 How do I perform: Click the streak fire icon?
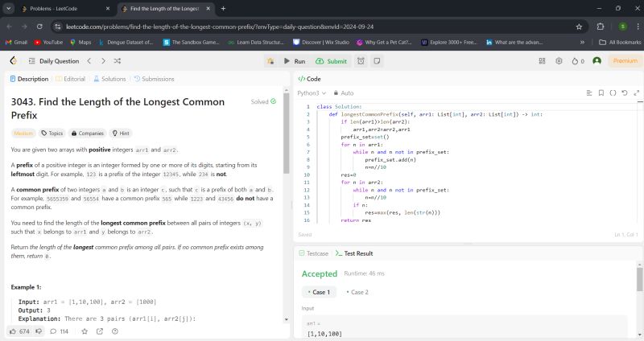[x=577, y=61]
